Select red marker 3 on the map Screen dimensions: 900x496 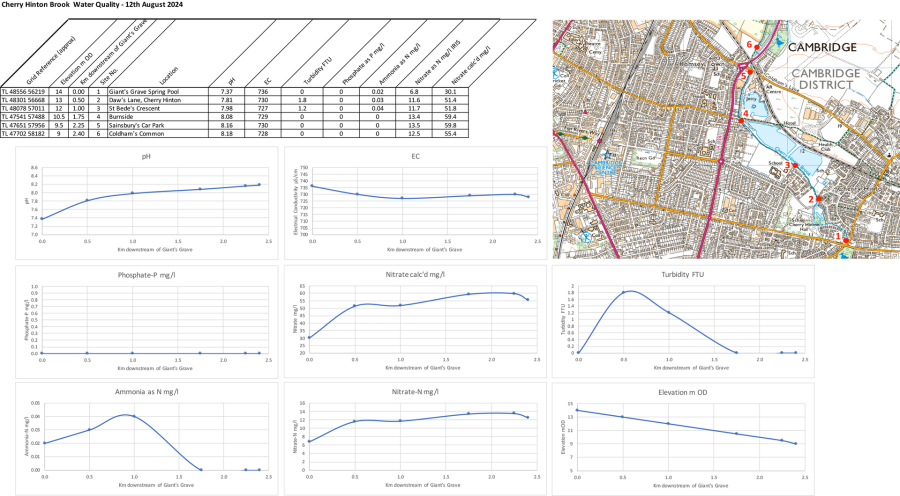click(x=794, y=166)
